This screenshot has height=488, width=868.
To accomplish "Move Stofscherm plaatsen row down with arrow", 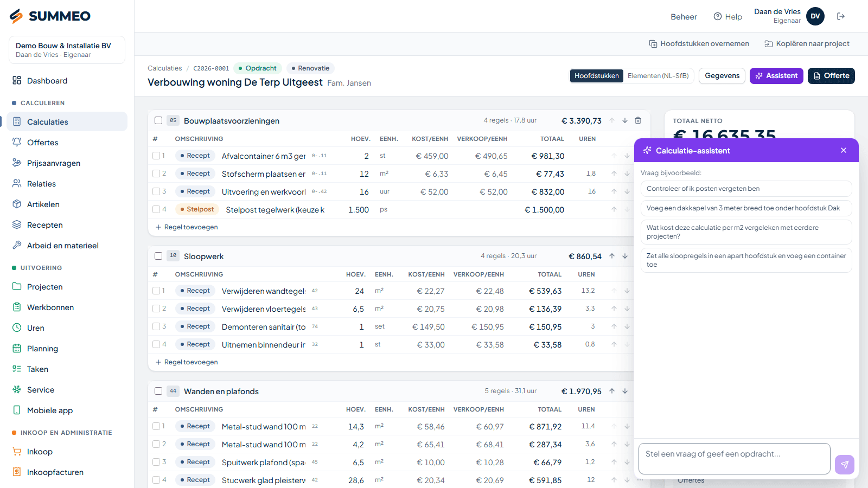I will pyautogui.click(x=627, y=174).
